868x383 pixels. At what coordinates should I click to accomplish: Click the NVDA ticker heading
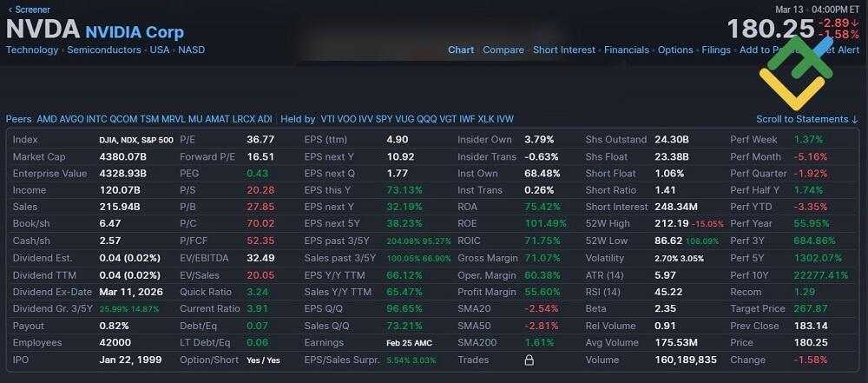pos(43,30)
